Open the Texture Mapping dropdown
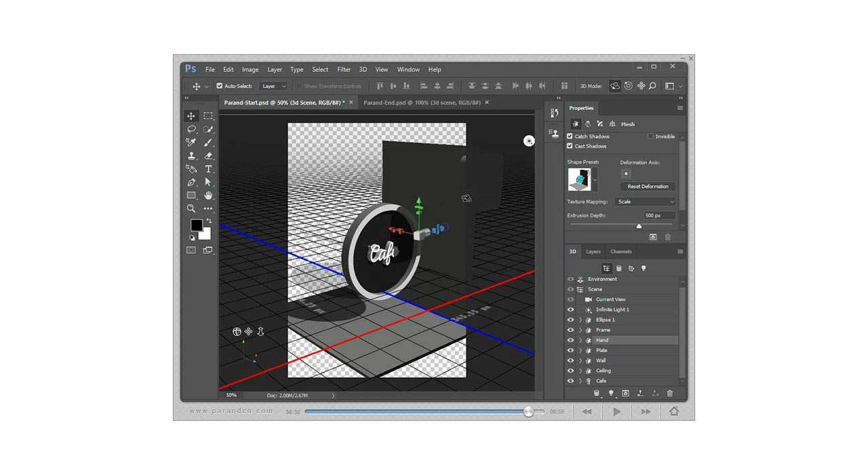868x475 pixels. point(646,202)
